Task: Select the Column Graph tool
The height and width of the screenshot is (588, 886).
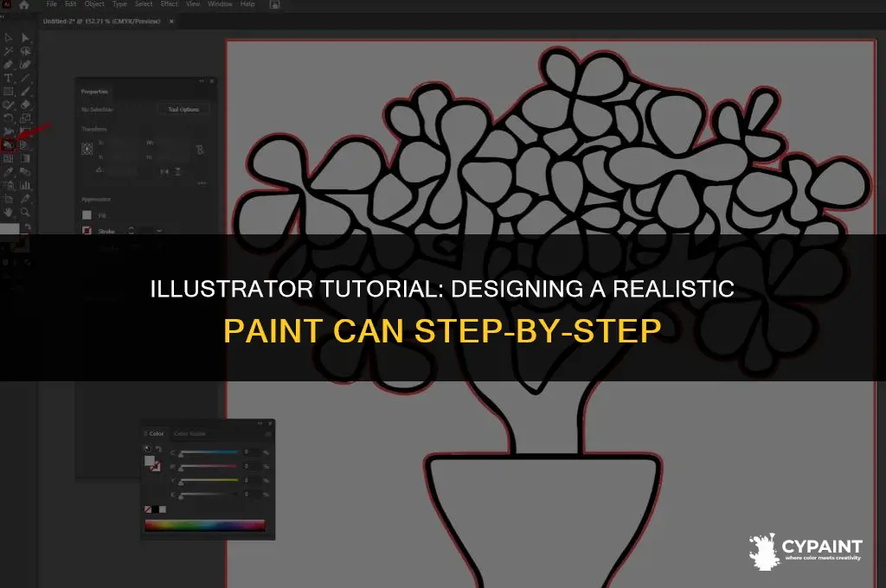Action: coord(25,185)
